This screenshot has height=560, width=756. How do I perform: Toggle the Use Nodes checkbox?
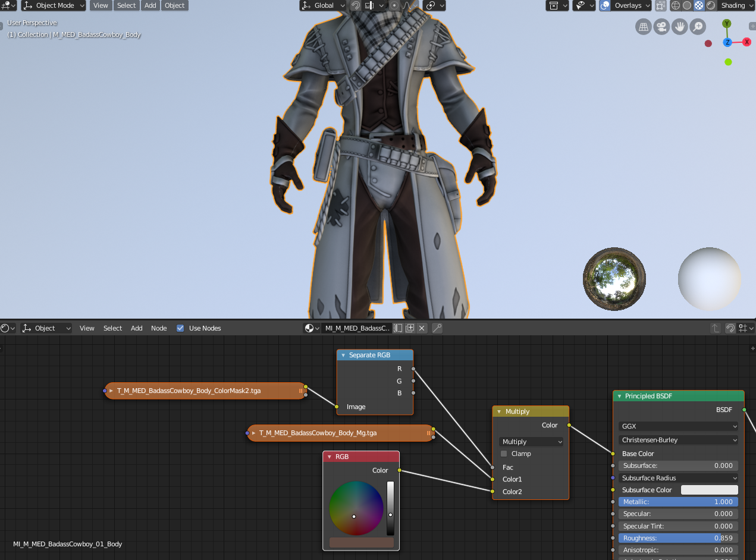click(x=180, y=328)
